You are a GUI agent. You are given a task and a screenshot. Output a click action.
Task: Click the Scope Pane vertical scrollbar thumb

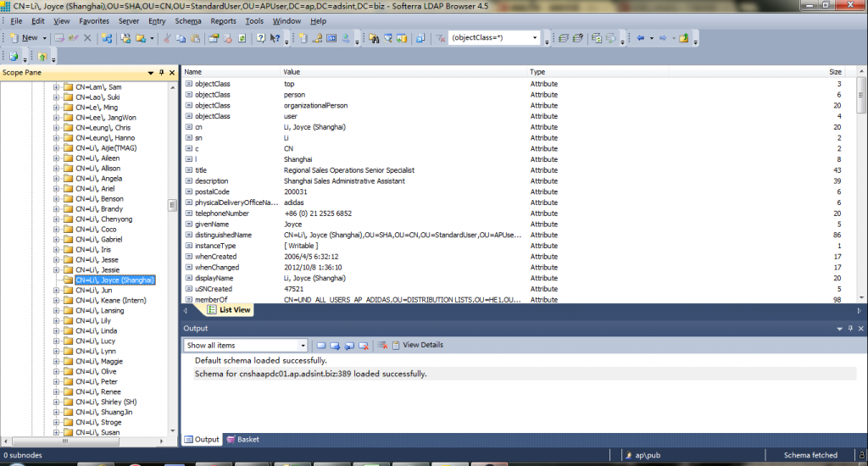(x=172, y=205)
